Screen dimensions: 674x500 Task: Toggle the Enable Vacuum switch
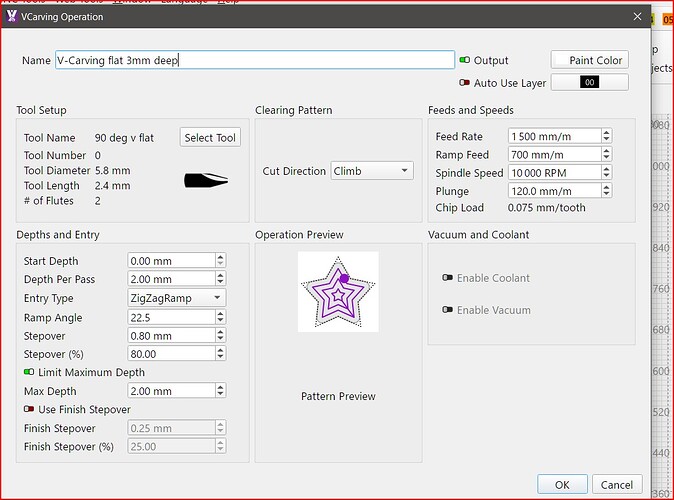(447, 310)
